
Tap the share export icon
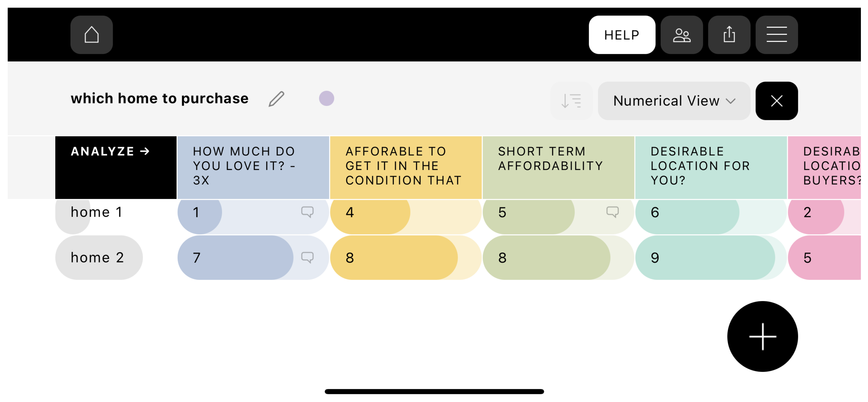click(729, 35)
